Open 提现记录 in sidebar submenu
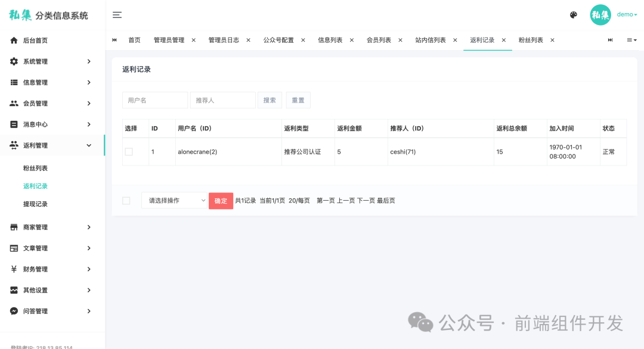The width and height of the screenshot is (644, 349). pos(35,204)
